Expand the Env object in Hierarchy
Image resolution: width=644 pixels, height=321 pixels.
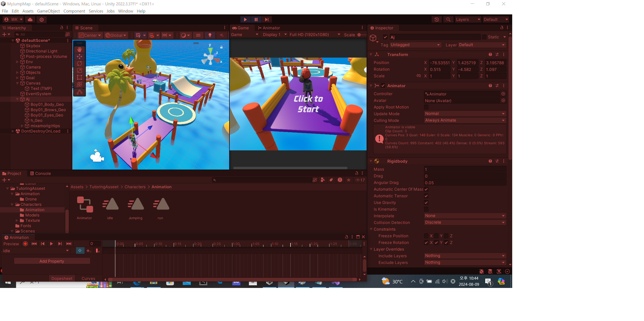(x=17, y=62)
